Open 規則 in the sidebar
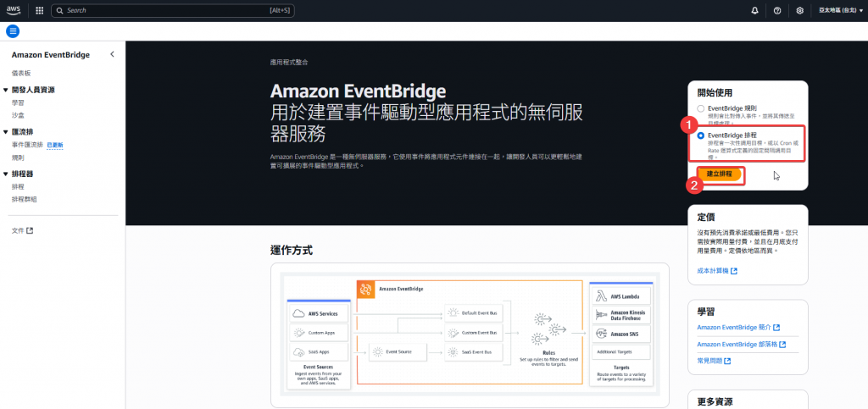This screenshot has width=868, height=409. 18,158
